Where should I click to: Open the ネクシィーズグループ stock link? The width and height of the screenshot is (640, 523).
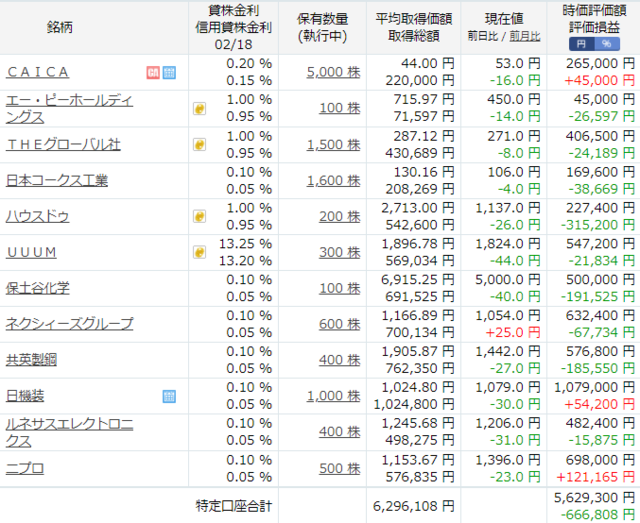[x=69, y=324]
